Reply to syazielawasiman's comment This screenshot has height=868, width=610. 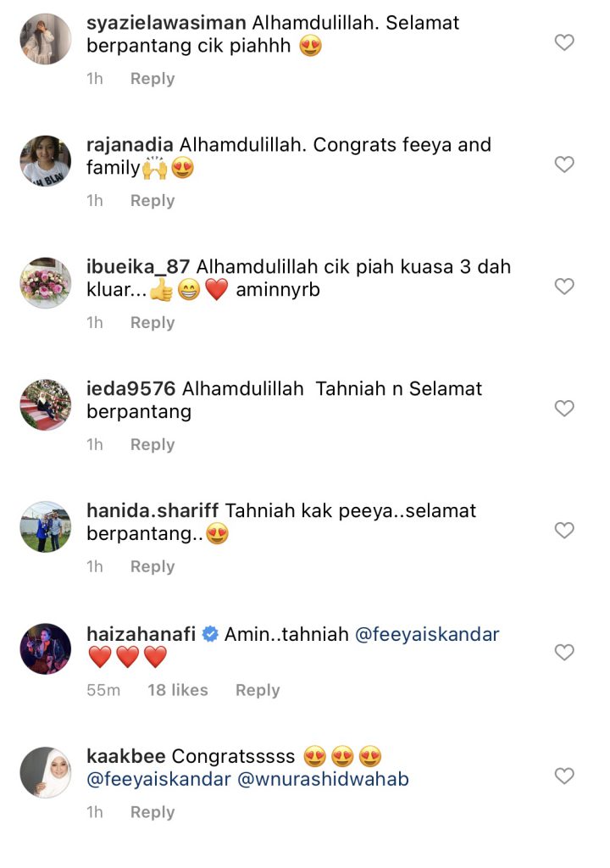(x=152, y=79)
